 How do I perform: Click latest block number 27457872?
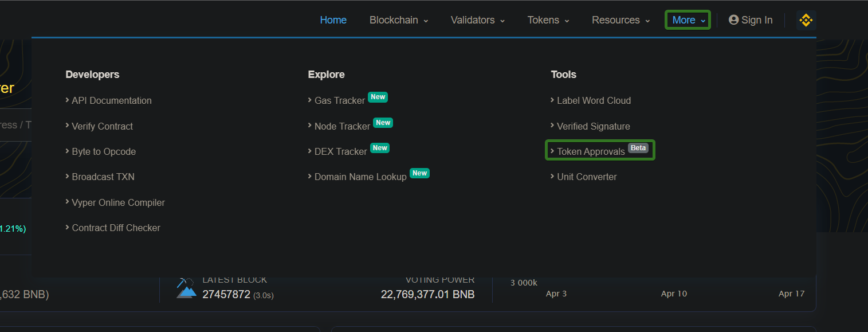click(x=226, y=294)
